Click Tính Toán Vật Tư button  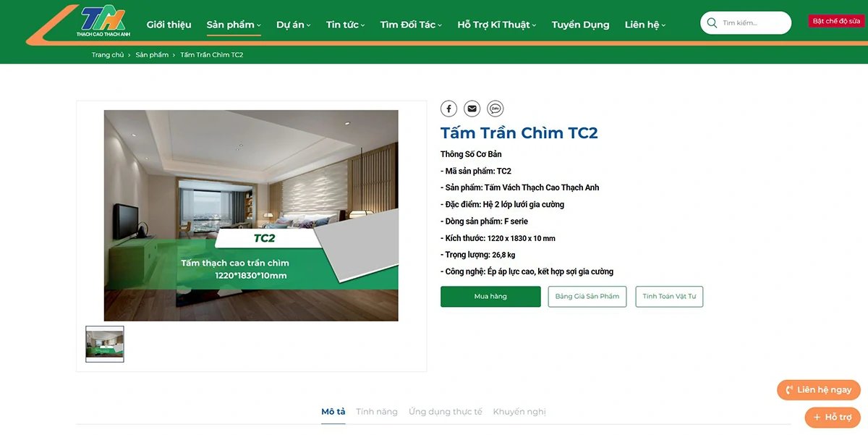tap(669, 297)
